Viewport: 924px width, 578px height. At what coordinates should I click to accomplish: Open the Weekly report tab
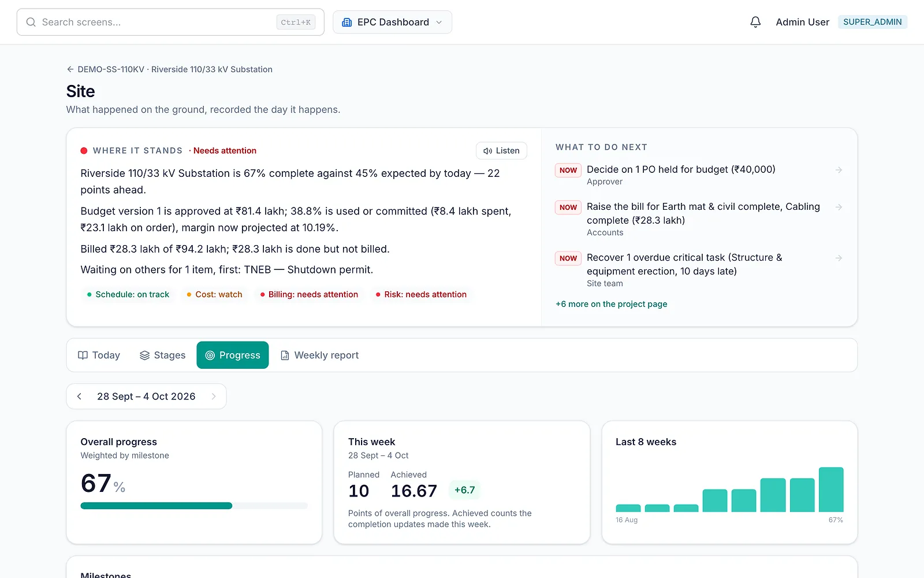pyautogui.click(x=319, y=355)
